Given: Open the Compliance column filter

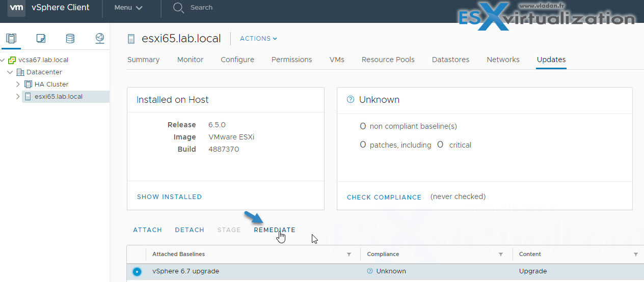Looking at the screenshot, I should (x=501, y=254).
